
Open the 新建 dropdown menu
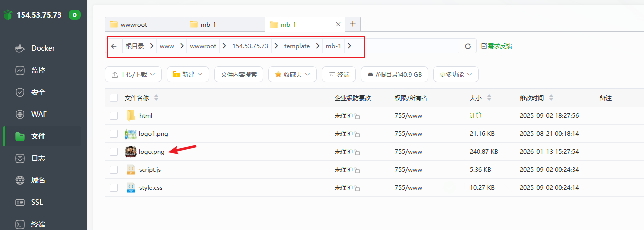[x=188, y=75]
